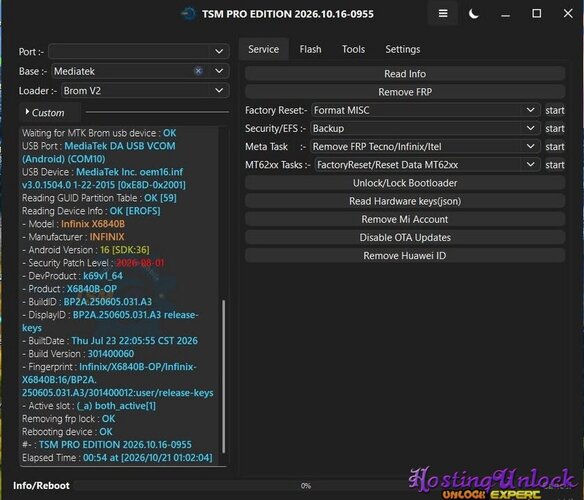Open the Loader Brom V2 dropdown
This screenshot has width=584, height=500.
pyautogui.click(x=145, y=91)
